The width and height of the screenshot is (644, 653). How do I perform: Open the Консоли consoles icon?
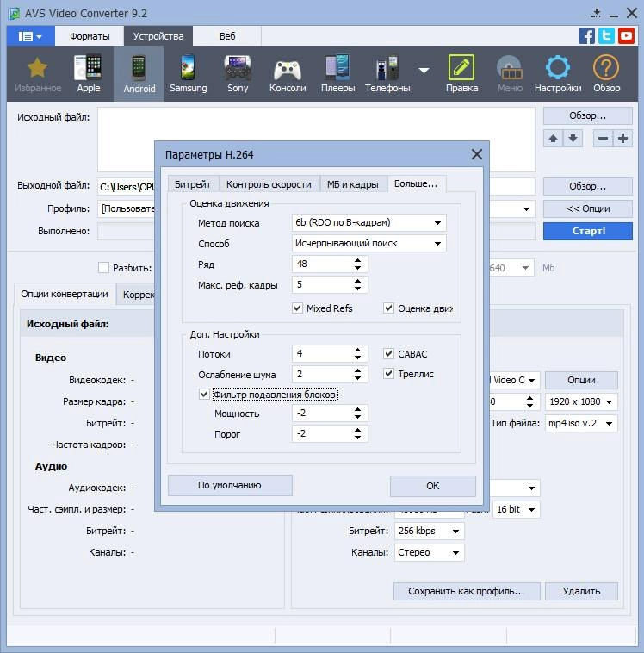pyautogui.click(x=288, y=75)
